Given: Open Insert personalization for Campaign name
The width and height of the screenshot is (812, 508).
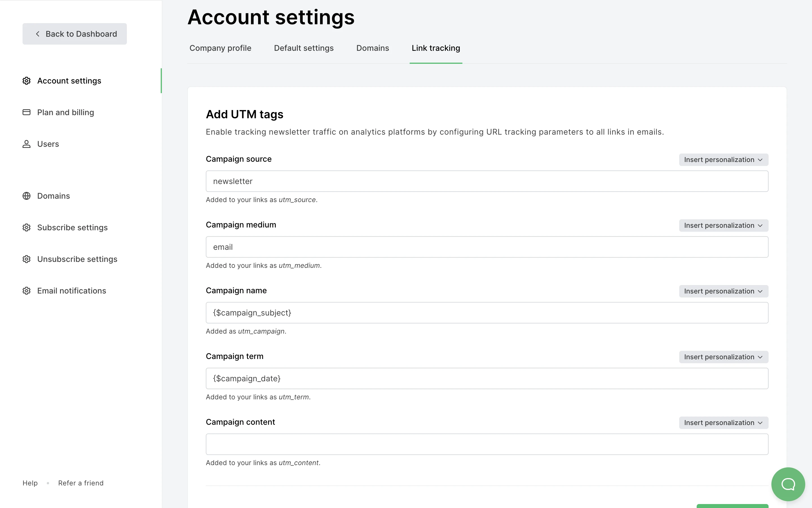Looking at the screenshot, I should [723, 291].
